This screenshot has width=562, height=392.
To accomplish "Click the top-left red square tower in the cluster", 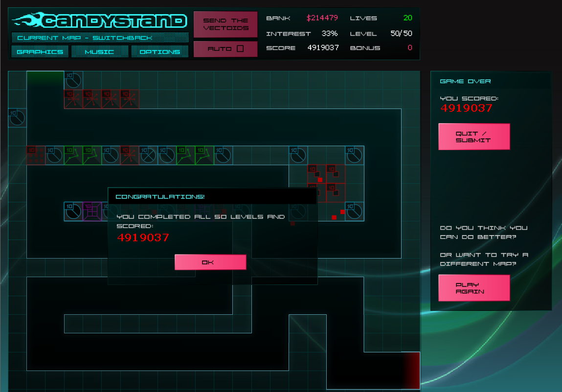I will point(316,174).
